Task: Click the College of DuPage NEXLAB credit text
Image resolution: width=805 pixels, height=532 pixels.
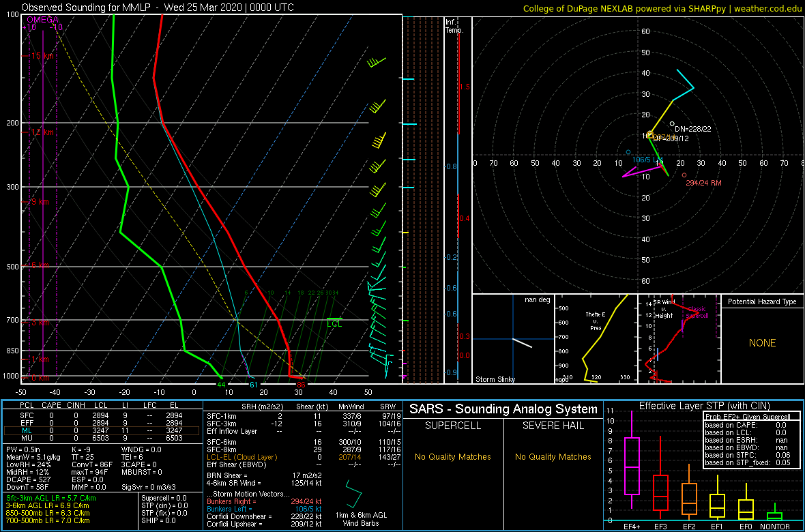Action: [662, 8]
